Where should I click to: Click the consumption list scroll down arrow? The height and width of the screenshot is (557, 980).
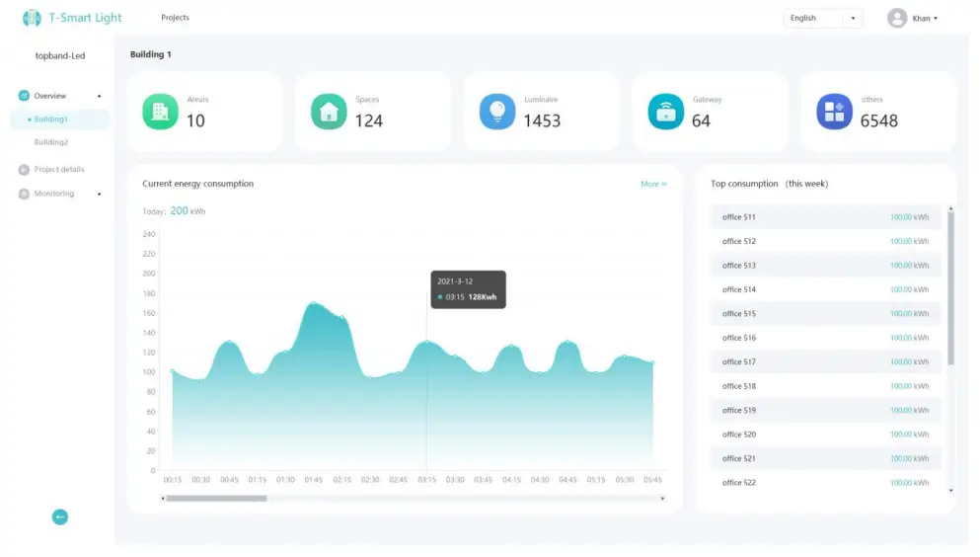tap(950, 491)
